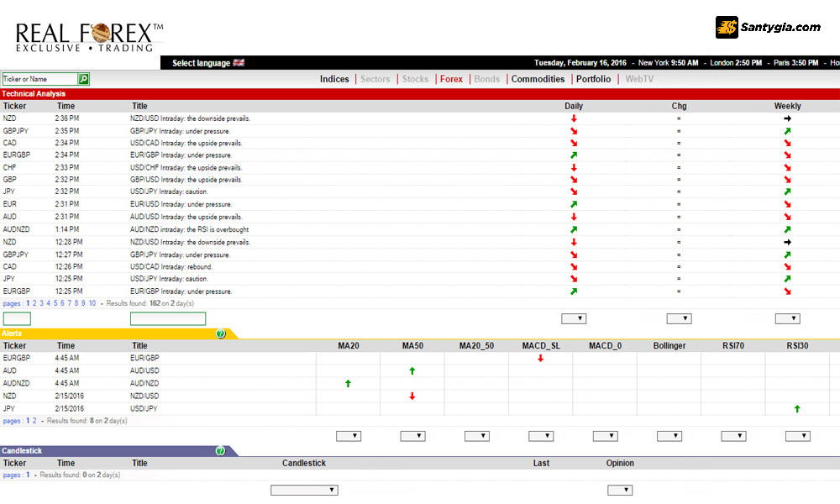This screenshot has width=840, height=504.
Task: Open the Weekly filter dropdown
Action: click(787, 318)
